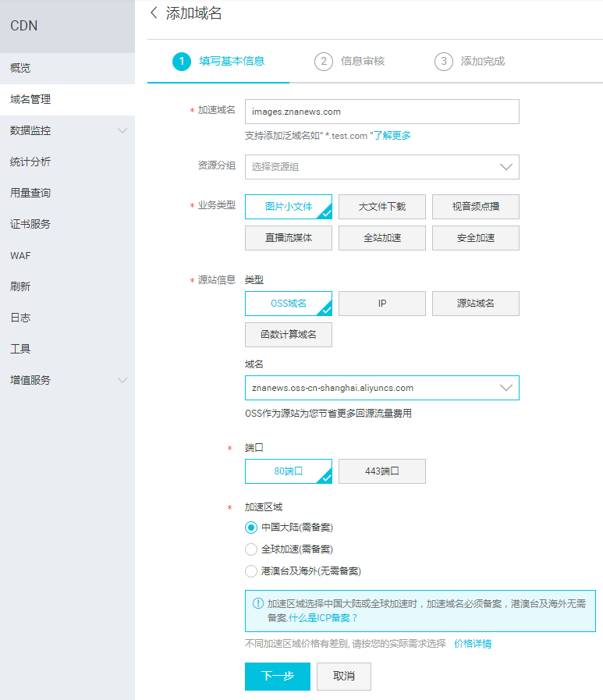Open the 价格详情 link
603x700 pixels.
[x=473, y=644]
